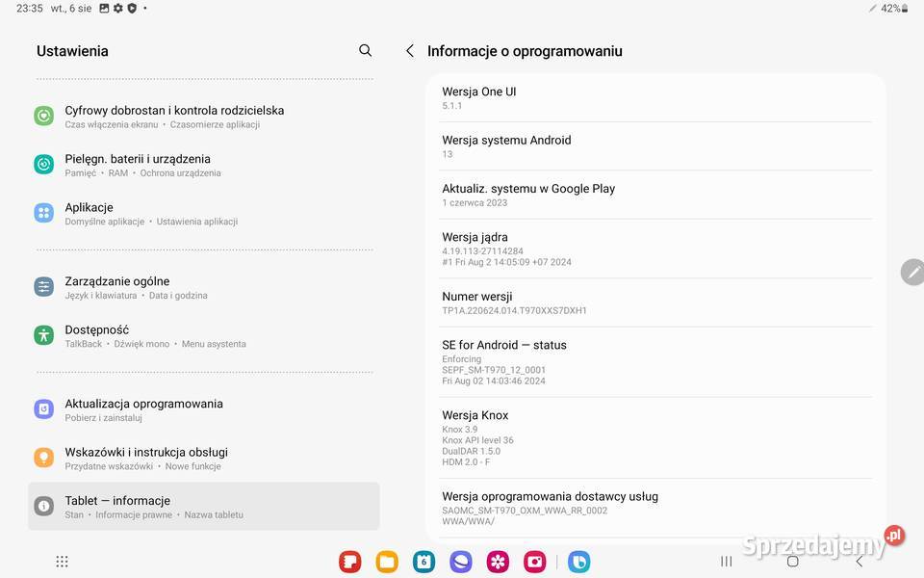
Task: Open Aktualizacja oprogramowania entry
Action: tap(204, 409)
